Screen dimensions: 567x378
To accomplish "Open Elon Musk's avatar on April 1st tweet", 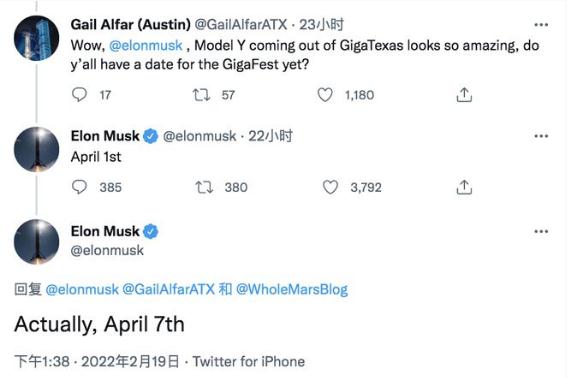I will 37,149.
